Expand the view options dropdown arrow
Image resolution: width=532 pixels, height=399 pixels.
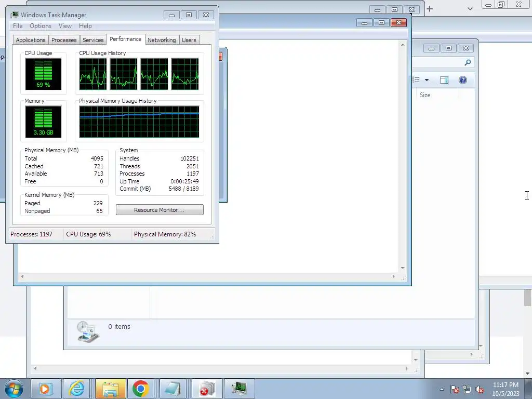427,80
